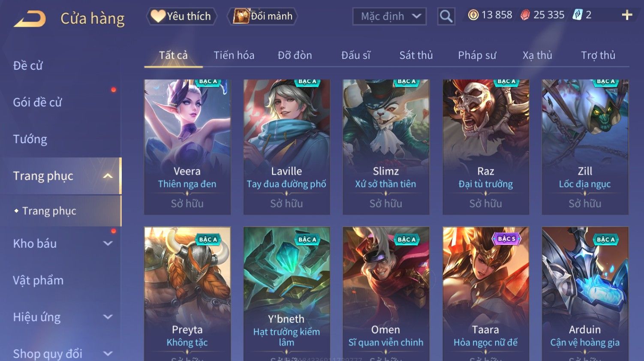Collapse the Trang phục sidebar section

pyautogui.click(x=108, y=176)
